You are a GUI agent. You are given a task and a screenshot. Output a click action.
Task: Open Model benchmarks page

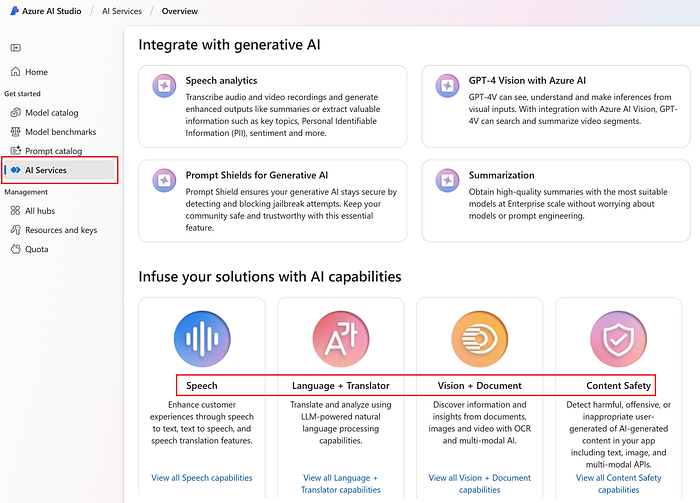click(x=60, y=132)
